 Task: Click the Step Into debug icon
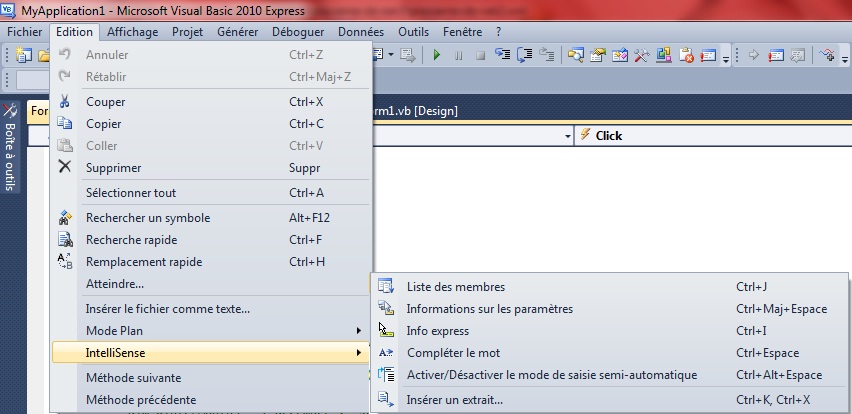pos(503,54)
